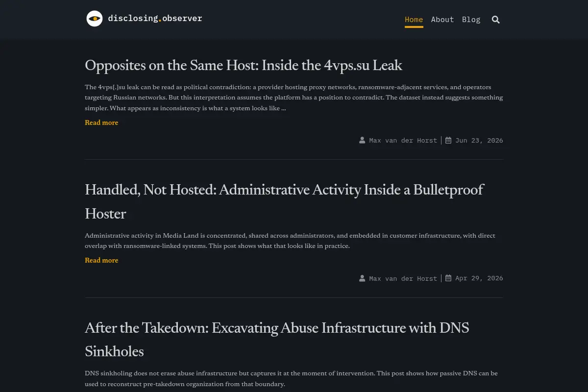Click author icon on 4vps.su post
Image resolution: width=588 pixels, height=392 pixels.
pyautogui.click(x=362, y=140)
